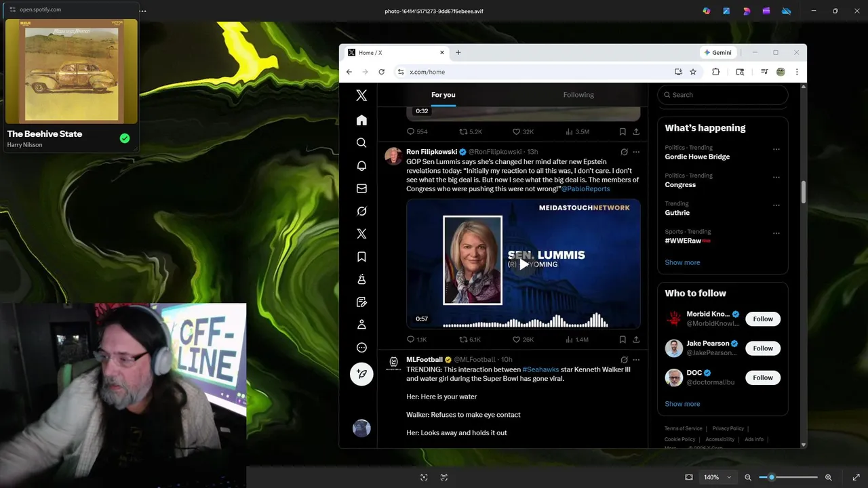
Task: Open Terms of Service footer link
Action: 683,428
